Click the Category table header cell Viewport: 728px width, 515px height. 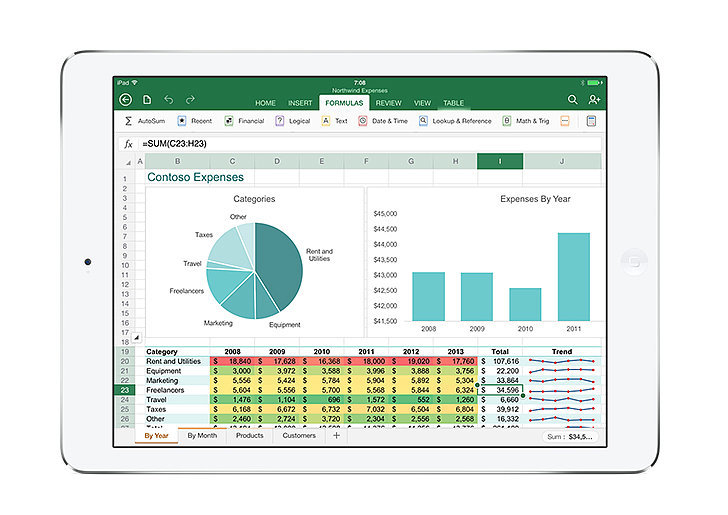[177, 352]
